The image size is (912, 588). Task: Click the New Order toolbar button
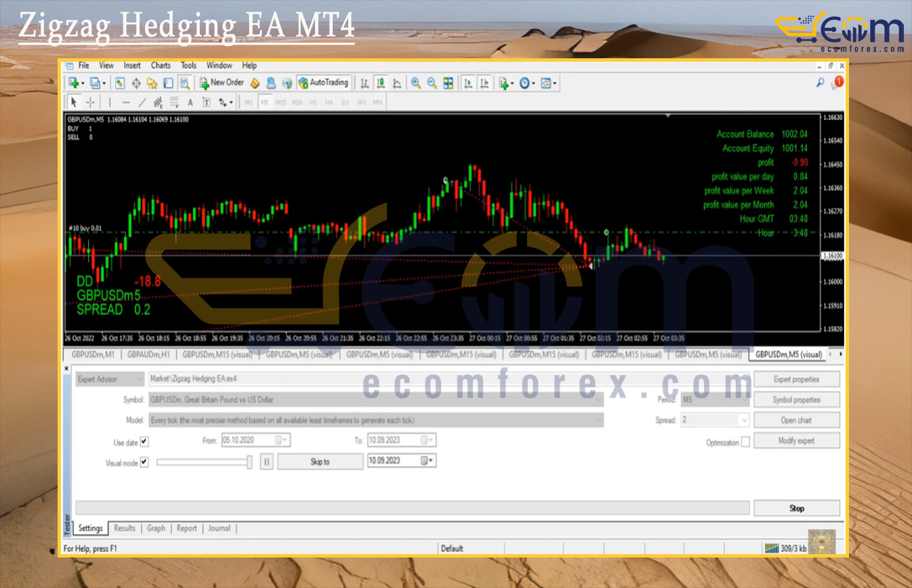click(221, 83)
